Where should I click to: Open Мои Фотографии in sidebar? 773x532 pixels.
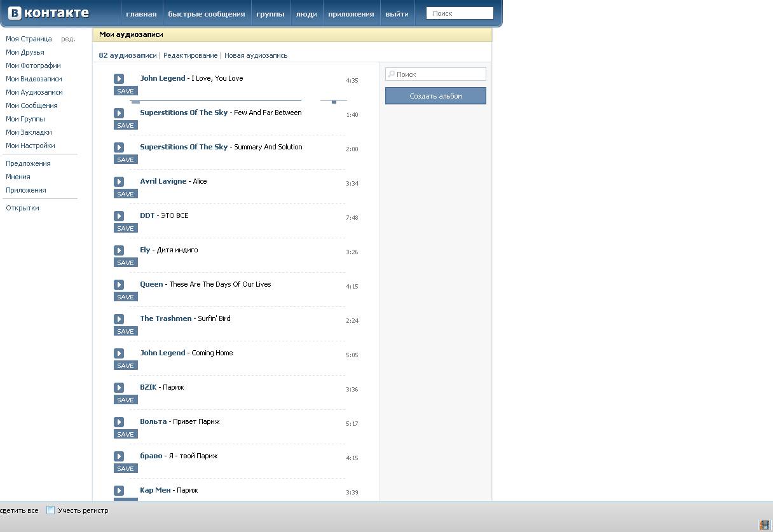[33, 65]
